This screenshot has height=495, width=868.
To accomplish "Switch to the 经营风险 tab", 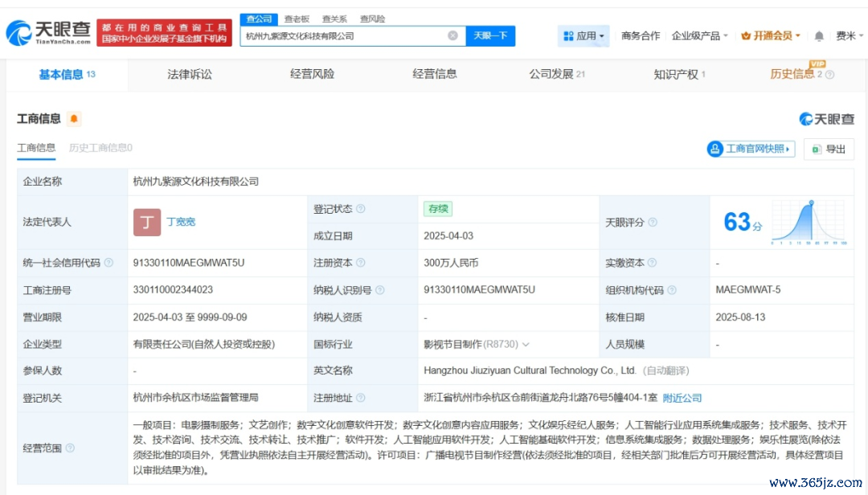I will click(x=312, y=74).
